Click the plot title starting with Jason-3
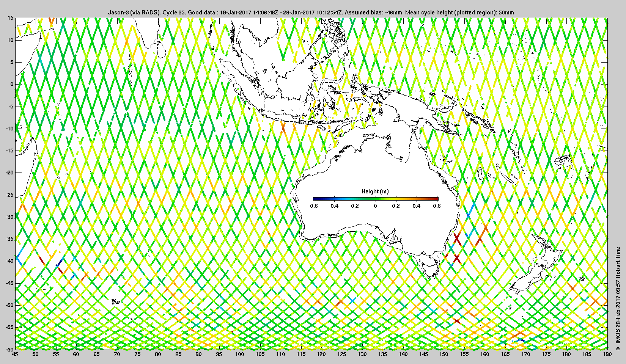This screenshot has width=626, height=364. 311,13
